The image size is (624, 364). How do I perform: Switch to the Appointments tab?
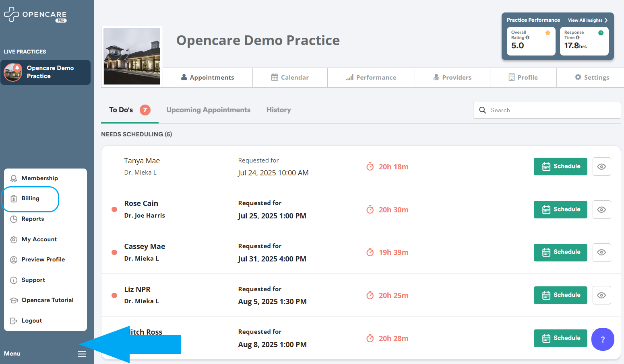208,78
